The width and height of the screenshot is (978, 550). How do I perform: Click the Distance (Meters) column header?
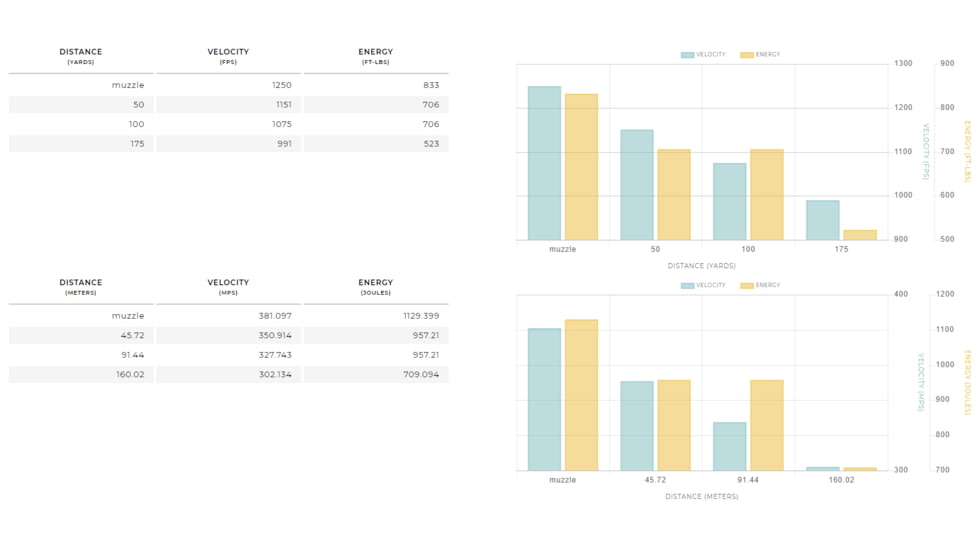tap(80, 287)
